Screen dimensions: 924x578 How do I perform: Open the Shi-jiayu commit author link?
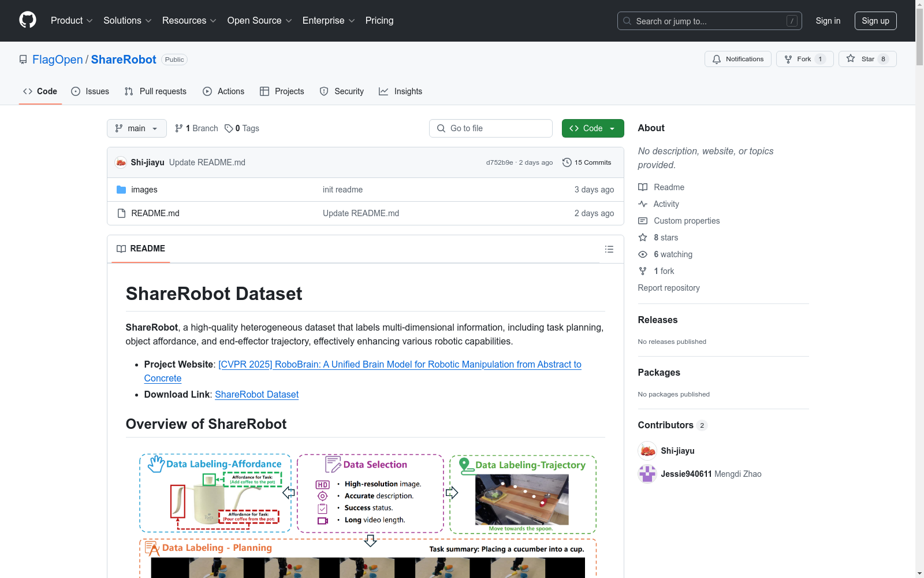148,162
